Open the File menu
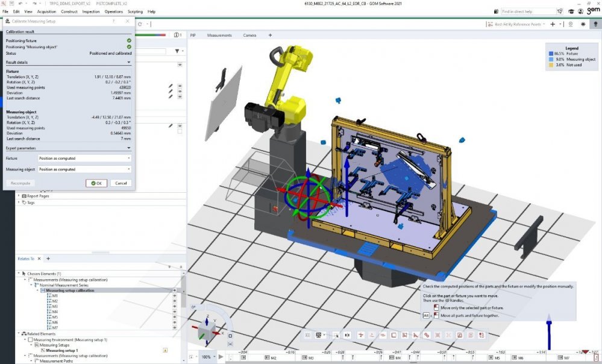602x364 pixels. click(x=5, y=11)
